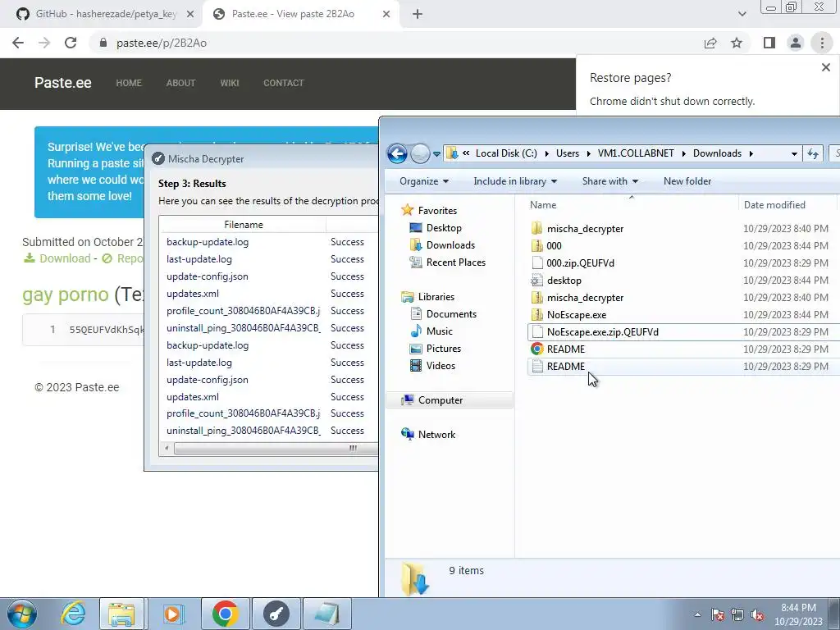Select first backup-update.log row in Mischa Decrypter
This screenshot has height=630, width=840.
(269, 242)
